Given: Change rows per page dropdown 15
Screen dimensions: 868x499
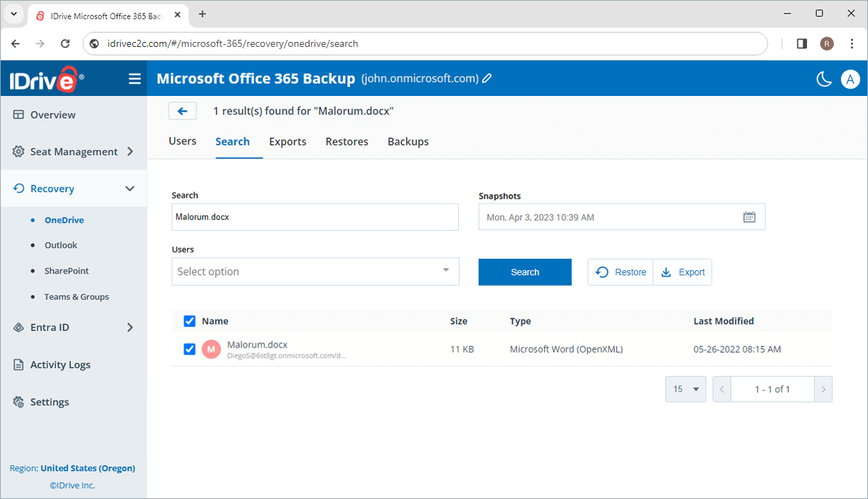Looking at the screenshot, I should pyautogui.click(x=686, y=389).
